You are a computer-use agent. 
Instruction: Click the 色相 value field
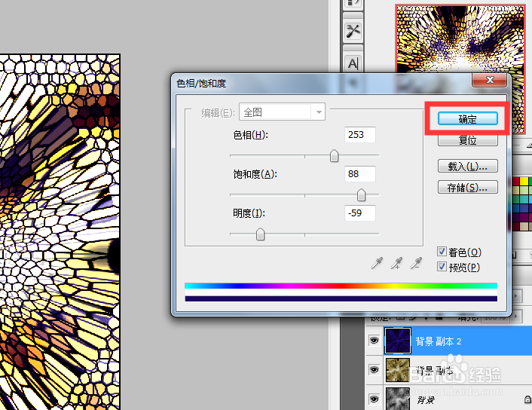click(359, 135)
